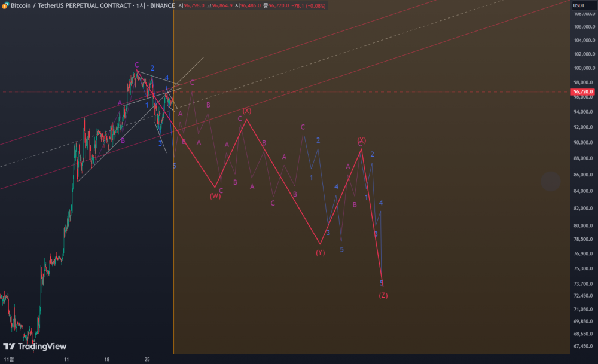Click the open price value 96,798.0
This screenshot has height=364, width=598.
(x=194, y=5)
